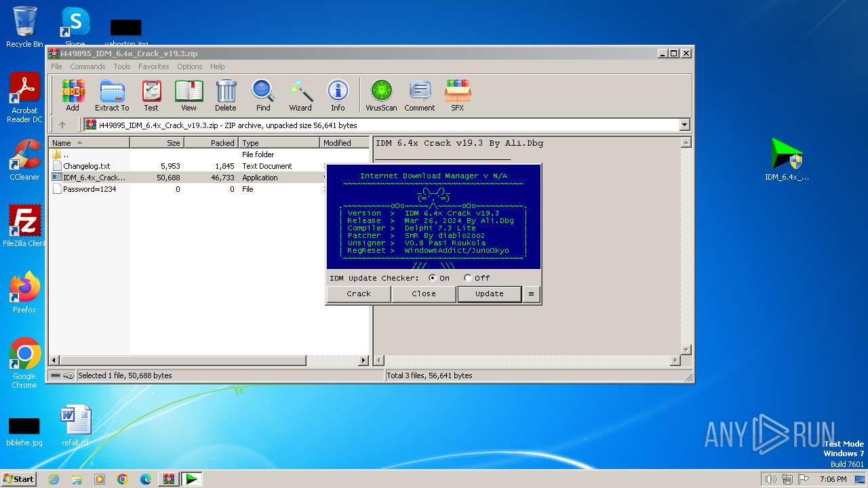Click the Windows Media Player taskbar icon
Screen dimensions: 868x488
click(x=100, y=479)
